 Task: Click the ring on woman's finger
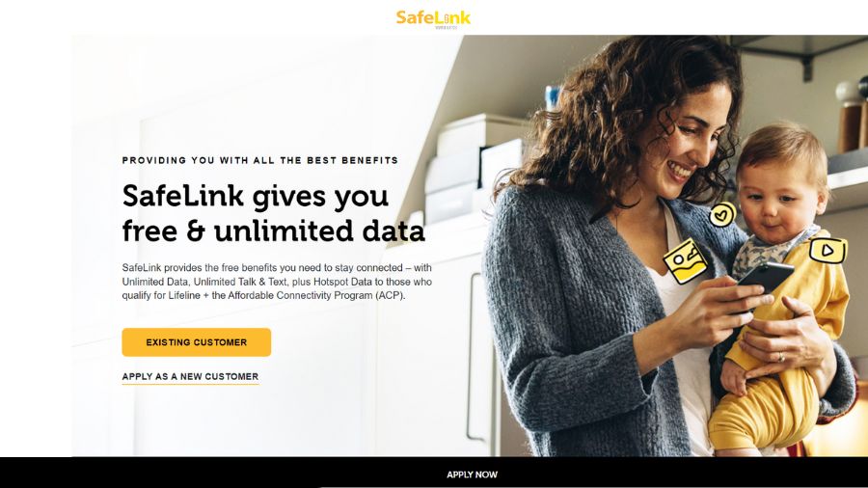780,358
